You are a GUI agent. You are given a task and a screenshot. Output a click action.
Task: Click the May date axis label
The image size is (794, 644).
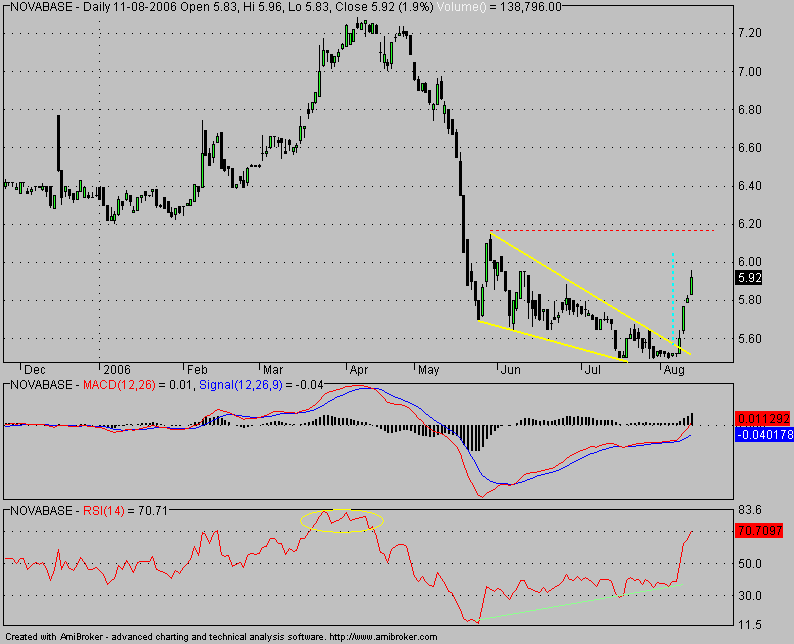(428, 370)
